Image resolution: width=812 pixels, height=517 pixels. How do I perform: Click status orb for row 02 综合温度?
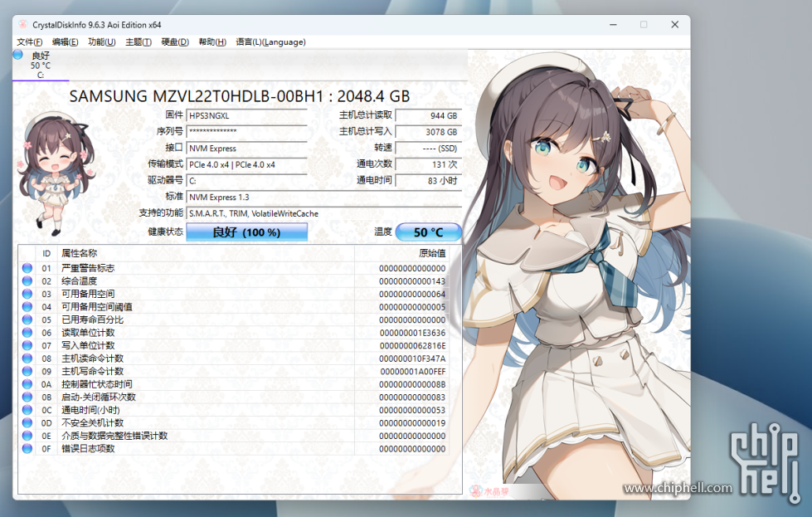[27, 281]
